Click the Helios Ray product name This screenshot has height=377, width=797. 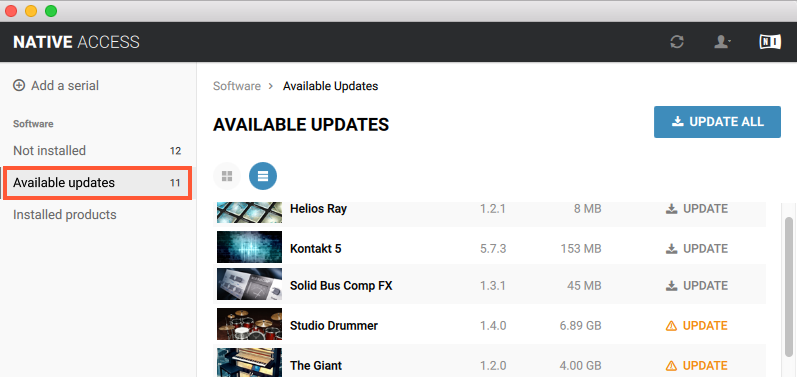[x=318, y=209]
